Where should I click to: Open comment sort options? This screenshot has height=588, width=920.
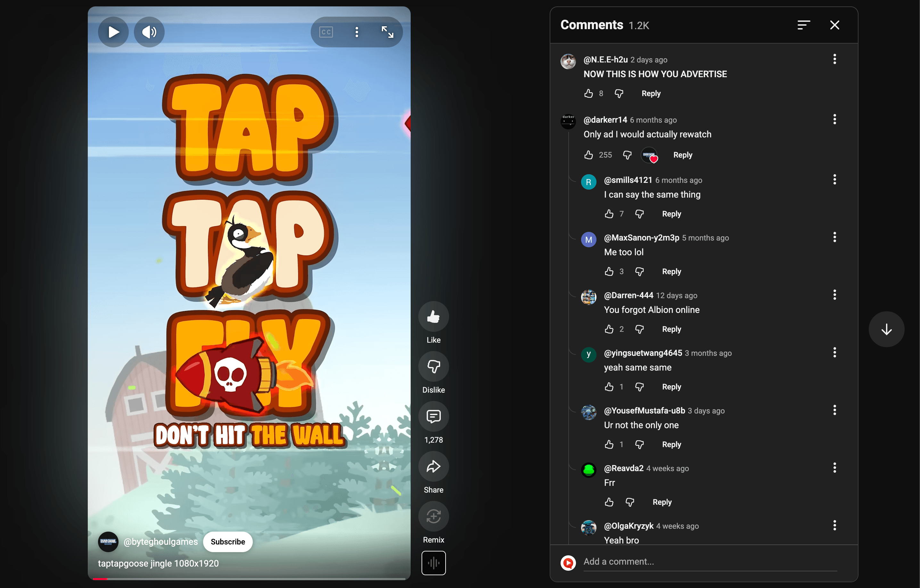803,25
